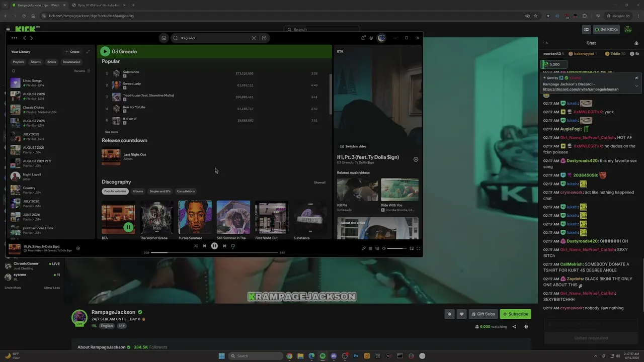Open the Spotify user profile avatar
This screenshot has height=362, width=644.
point(382,38)
